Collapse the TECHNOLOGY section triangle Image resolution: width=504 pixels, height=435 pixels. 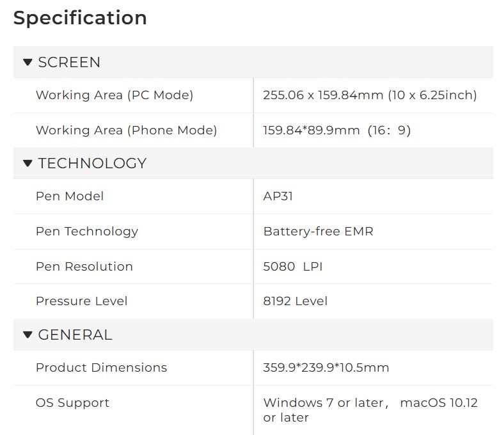(28, 163)
